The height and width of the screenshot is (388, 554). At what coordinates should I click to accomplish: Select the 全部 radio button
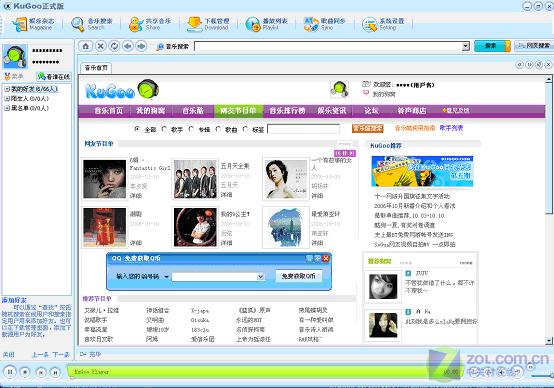pyautogui.click(x=137, y=129)
